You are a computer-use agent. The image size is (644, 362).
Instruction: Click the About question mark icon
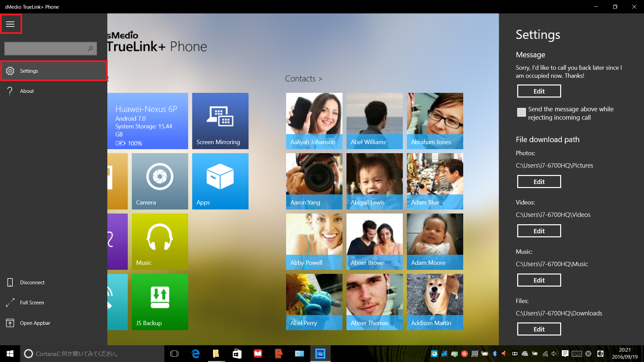(10, 91)
